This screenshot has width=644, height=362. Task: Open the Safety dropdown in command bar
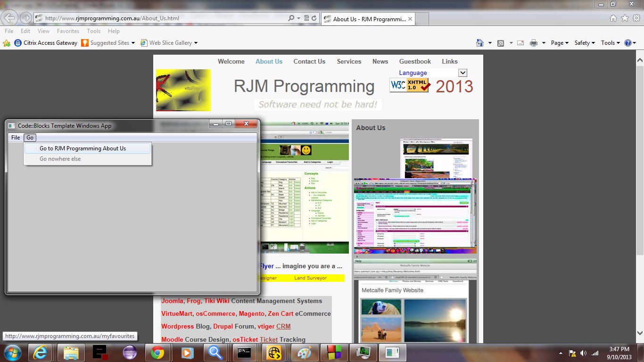pos(585,43)
